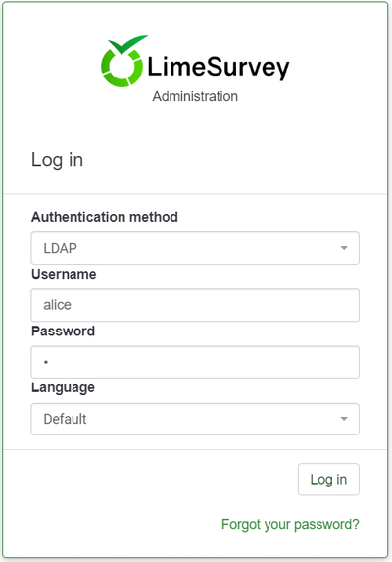Click the arrow of the Language dropdown
Viewport: 392px width, 562px height.
point(344,419)
